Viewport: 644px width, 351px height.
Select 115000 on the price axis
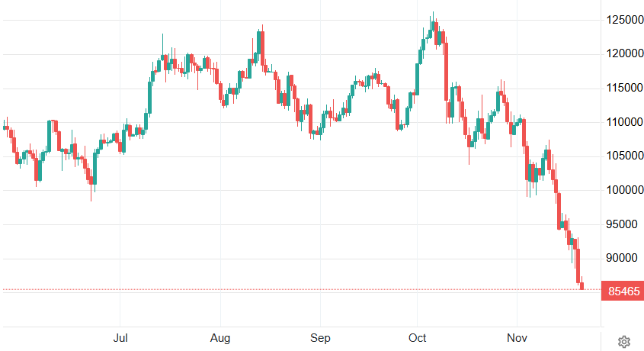(622, 89)
